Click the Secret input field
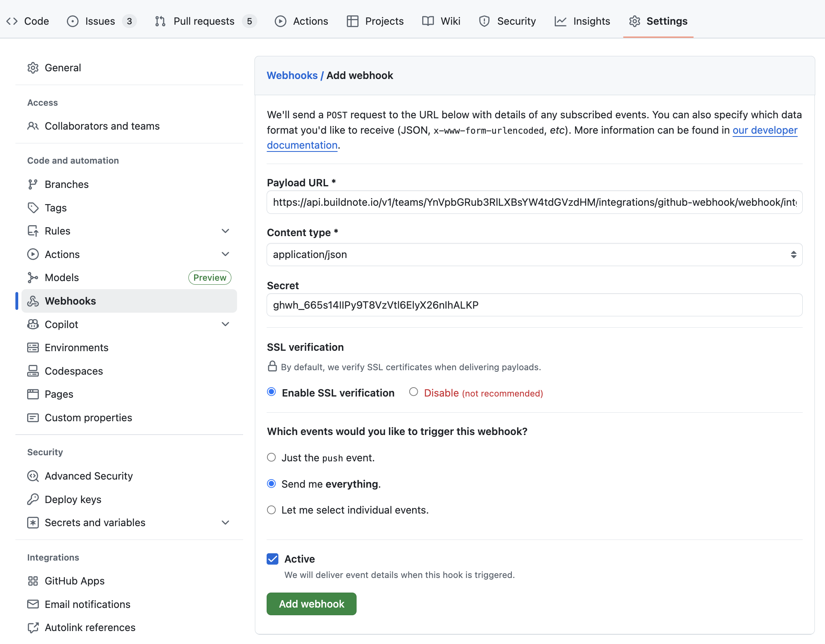 point(534,305)
